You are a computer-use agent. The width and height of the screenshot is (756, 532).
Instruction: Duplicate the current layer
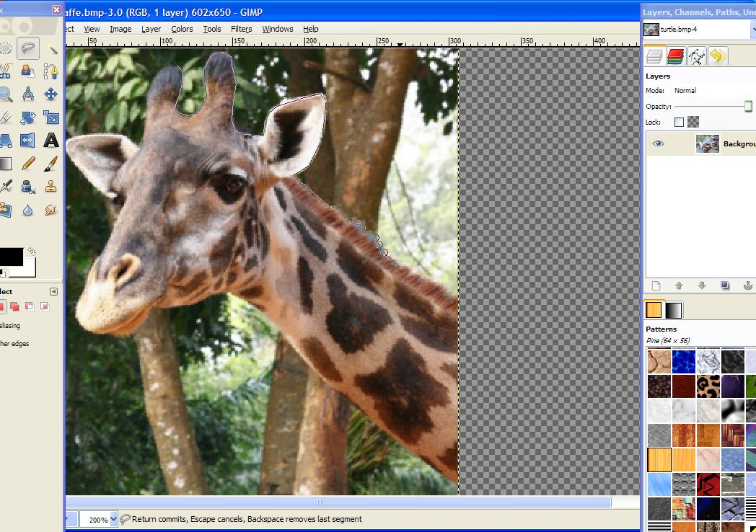725,285
